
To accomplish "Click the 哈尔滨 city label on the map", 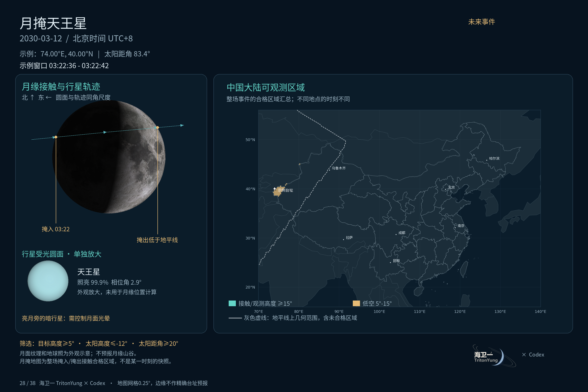I will pos(494,158).
